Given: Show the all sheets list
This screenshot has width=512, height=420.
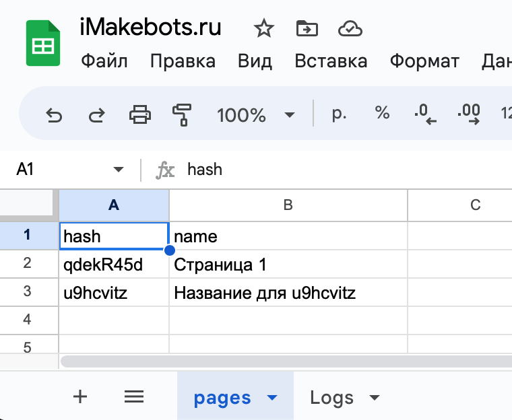Looking at the screenshot, I should [x=134, y=397].
